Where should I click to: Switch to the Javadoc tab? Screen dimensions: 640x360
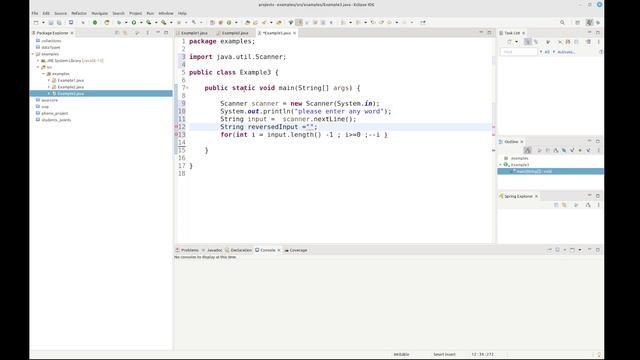click(x=212, y=250)
